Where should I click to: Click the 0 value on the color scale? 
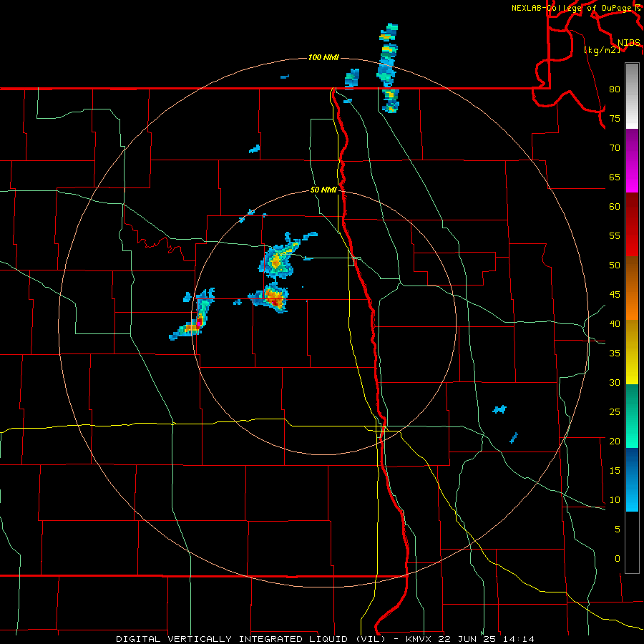click(618, 559)
